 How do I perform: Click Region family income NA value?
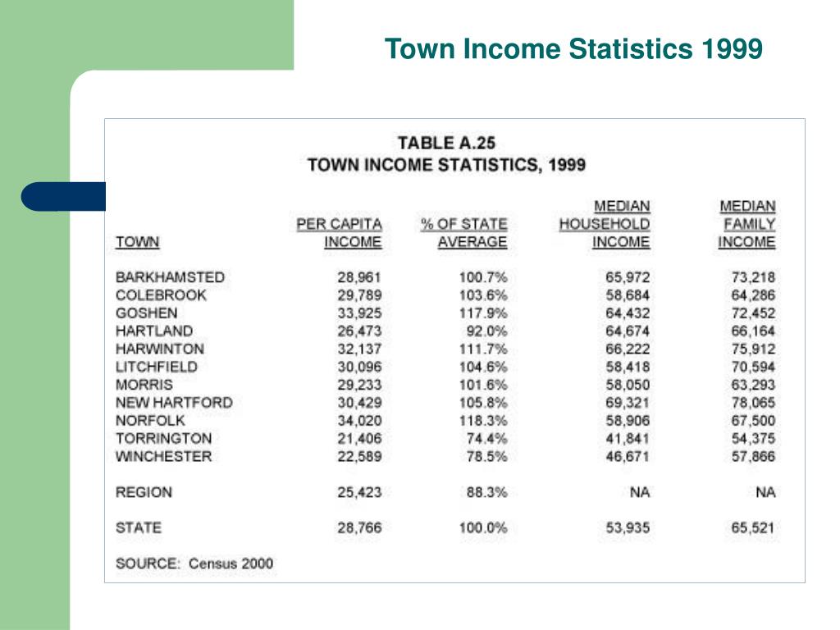pos(765,492)
